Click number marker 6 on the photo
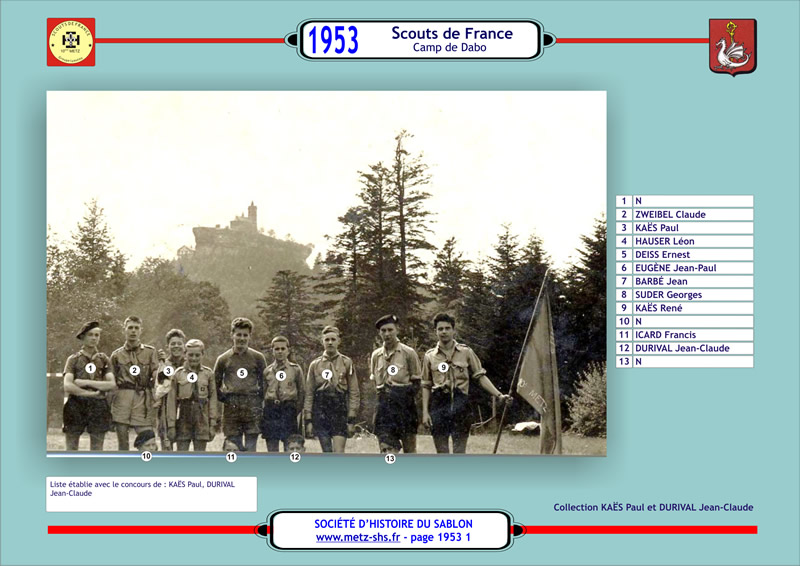The image size is (800, 566). pos(281,376)
